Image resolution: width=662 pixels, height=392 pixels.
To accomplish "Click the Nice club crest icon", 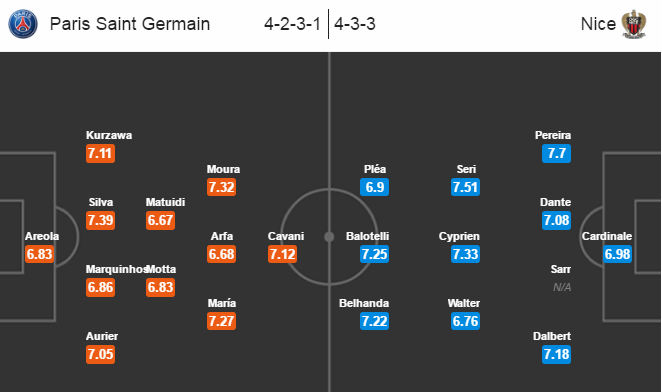I will tap(634, 24).
